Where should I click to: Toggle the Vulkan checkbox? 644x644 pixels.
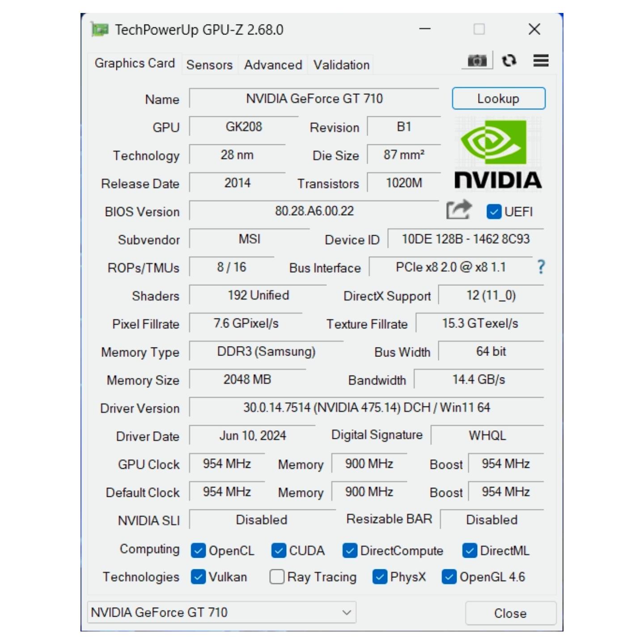pyautogui.click(x=198, y=577)
